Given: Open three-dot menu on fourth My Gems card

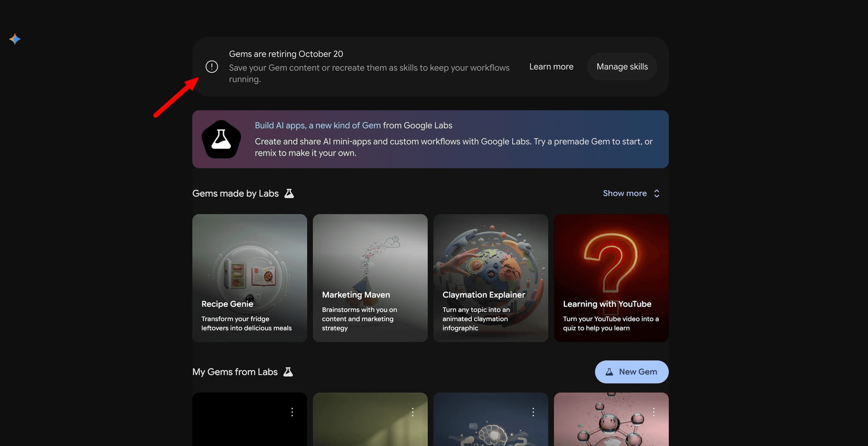Looking at the screenshot, I should point(654,412).
